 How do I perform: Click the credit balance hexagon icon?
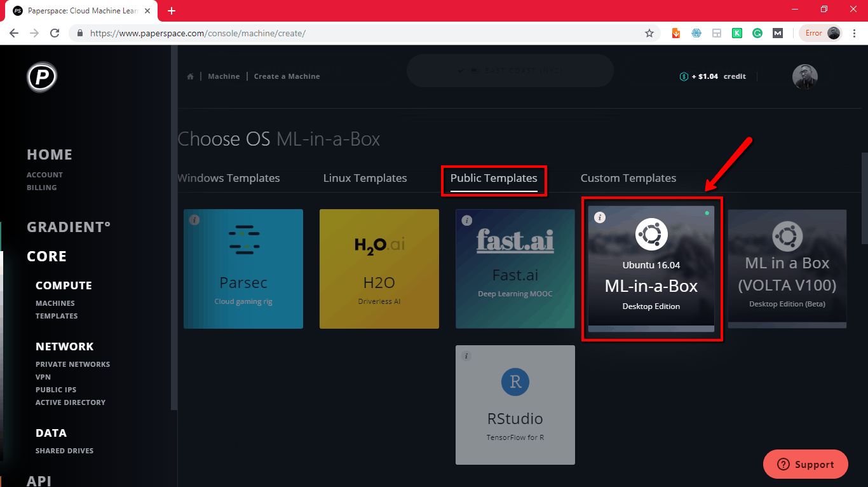(684, 76)
